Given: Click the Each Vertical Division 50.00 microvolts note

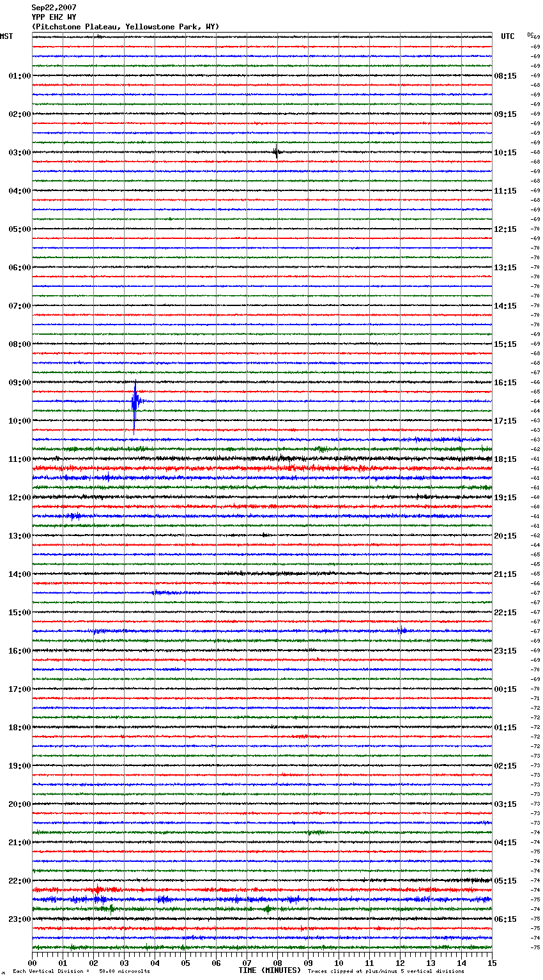Looking at the screenshot, I should coord(81,971).
